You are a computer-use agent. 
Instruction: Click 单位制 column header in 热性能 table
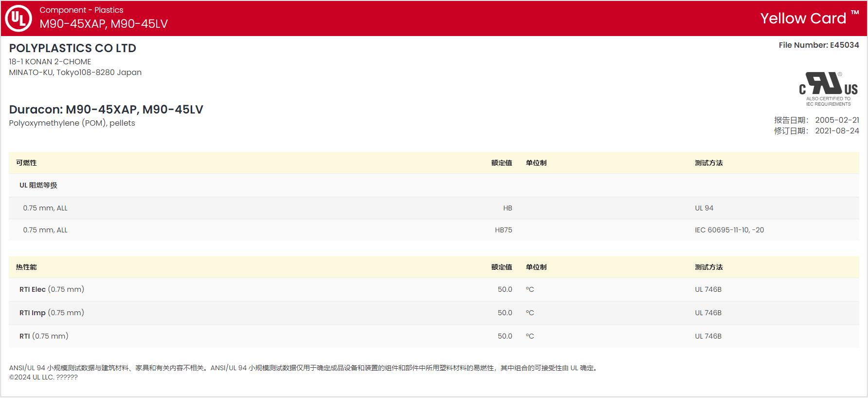coord(536,267)
